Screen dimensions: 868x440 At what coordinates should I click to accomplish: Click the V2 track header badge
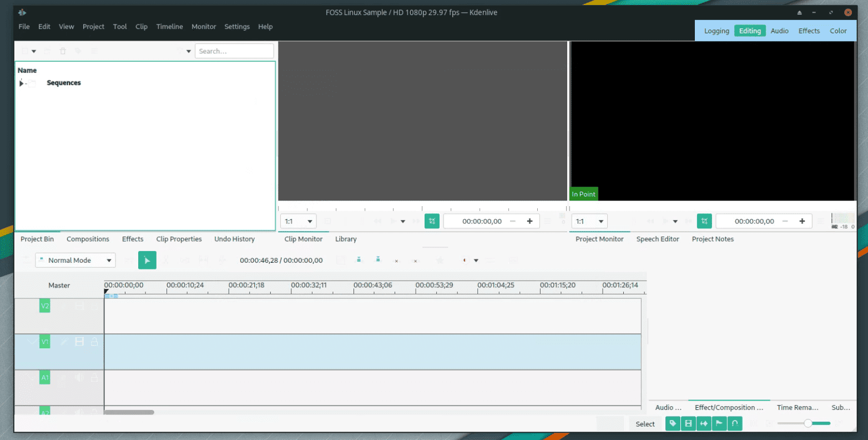(x=45, y=306)
